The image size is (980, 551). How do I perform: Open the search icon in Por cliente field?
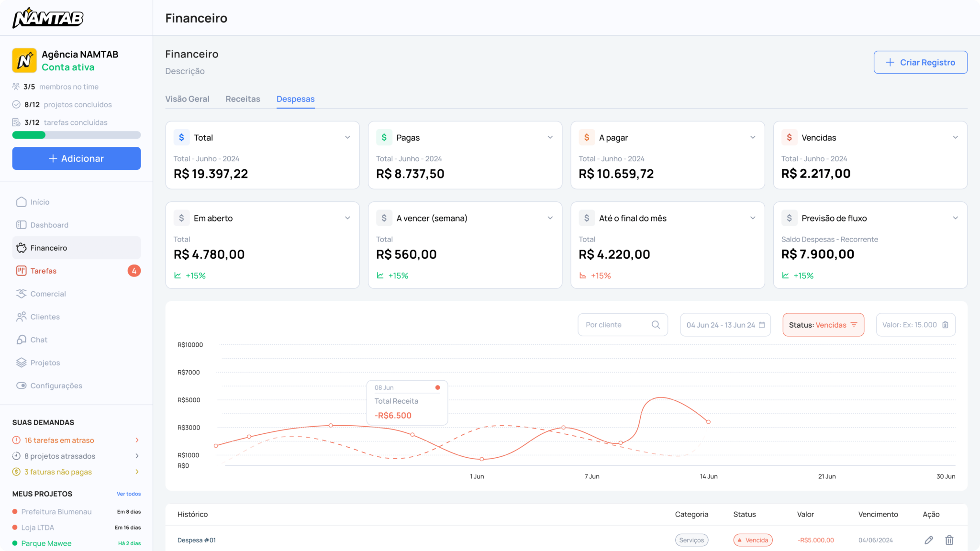pos(656,324)
